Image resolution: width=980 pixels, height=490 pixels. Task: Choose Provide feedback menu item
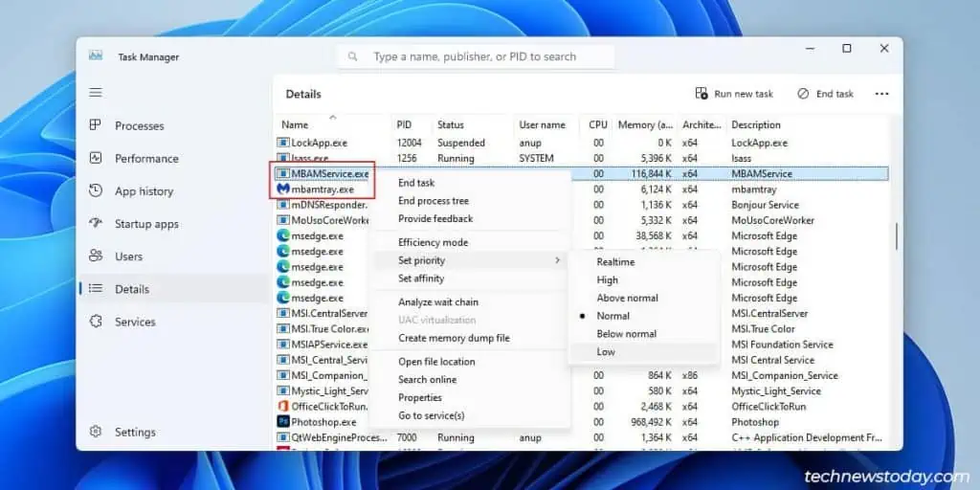(x=470, y=219)
